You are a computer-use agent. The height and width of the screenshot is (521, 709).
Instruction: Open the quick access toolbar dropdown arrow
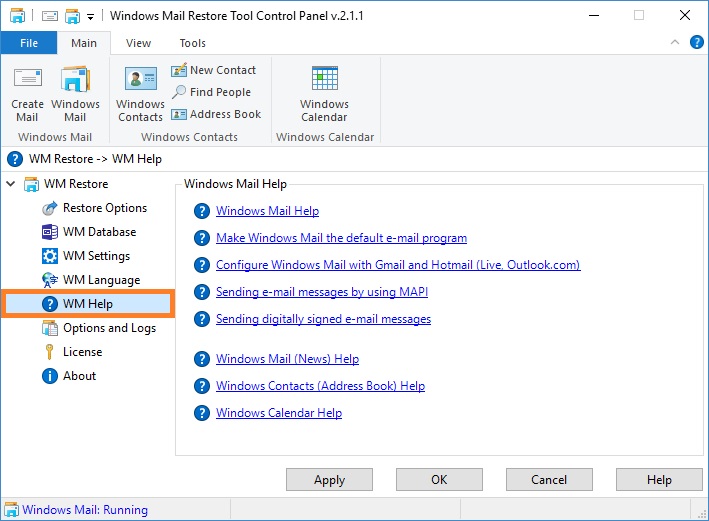pos(90,17)
